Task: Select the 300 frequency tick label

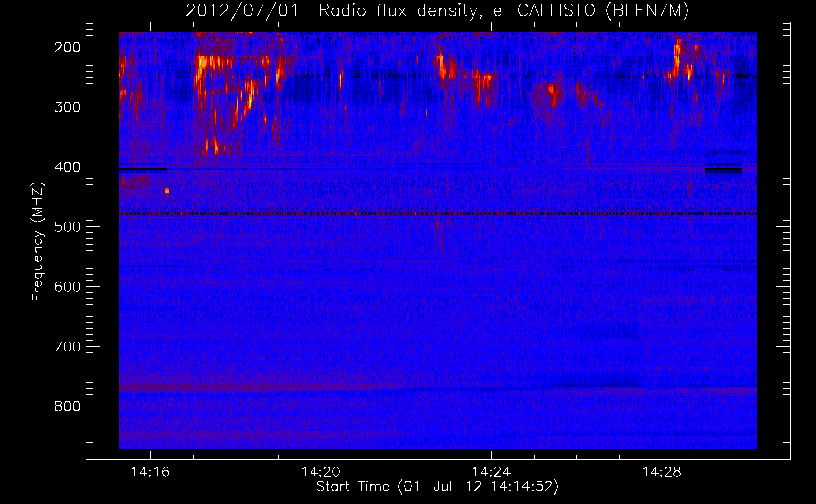Action: 67,107
